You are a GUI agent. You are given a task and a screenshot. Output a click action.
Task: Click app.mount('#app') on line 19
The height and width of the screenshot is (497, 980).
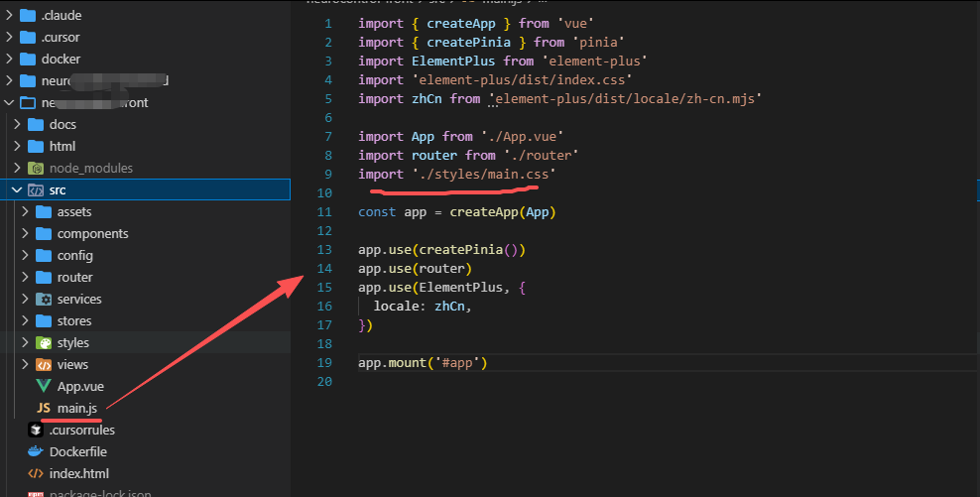coord(423,363)
